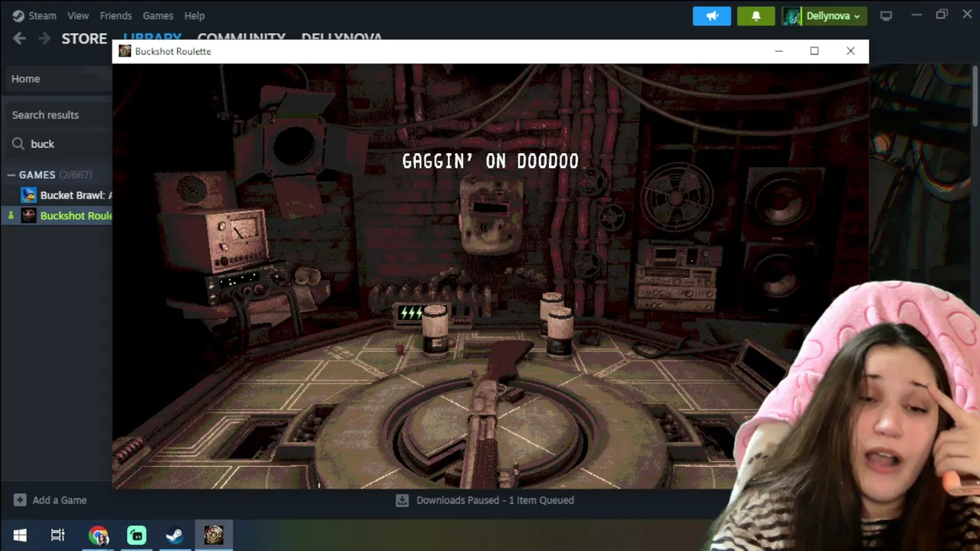Click the Buckshot Roulette window title icon
This screenshot has width=980, height=551.
click(125, 51)
